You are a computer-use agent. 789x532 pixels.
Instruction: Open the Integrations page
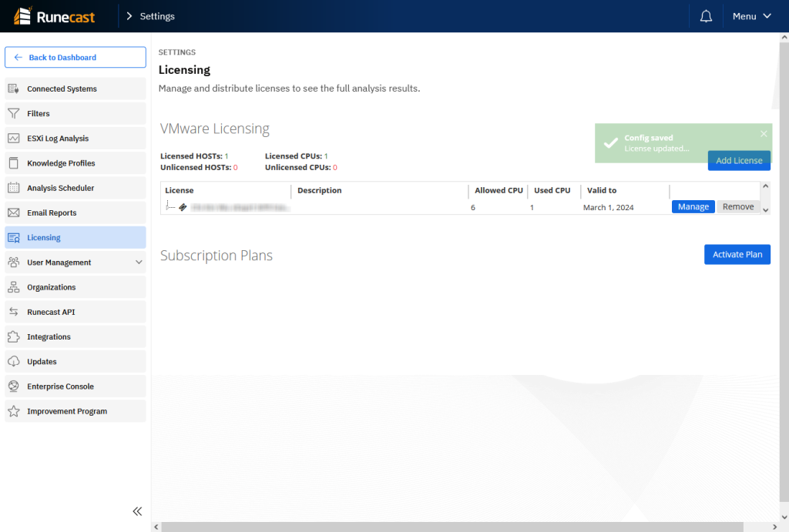pyautogui.click(x=76, y=337)
